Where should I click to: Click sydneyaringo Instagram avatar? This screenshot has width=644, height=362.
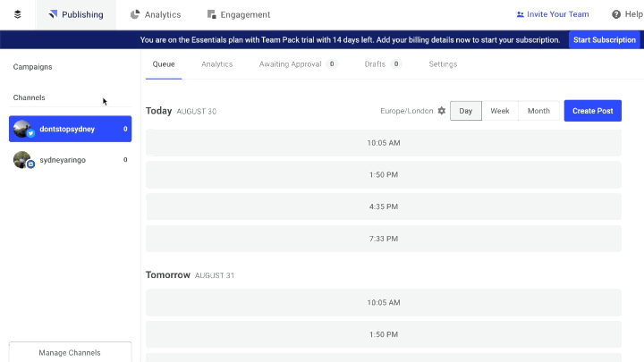tap(23, 160)
